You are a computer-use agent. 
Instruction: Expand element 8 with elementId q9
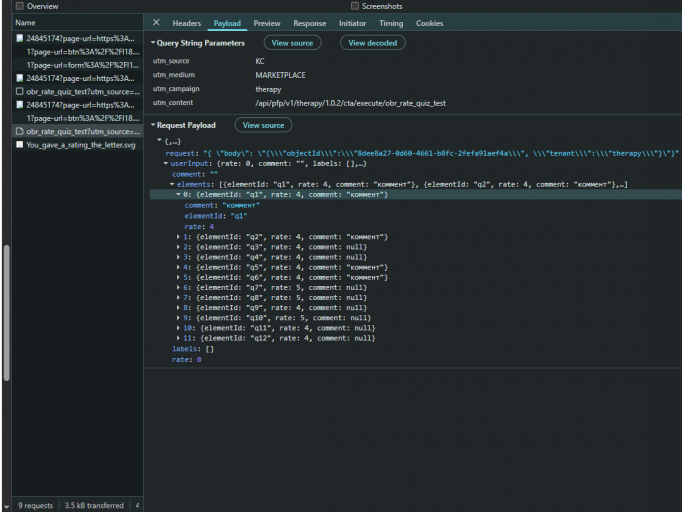coord(178,308)
